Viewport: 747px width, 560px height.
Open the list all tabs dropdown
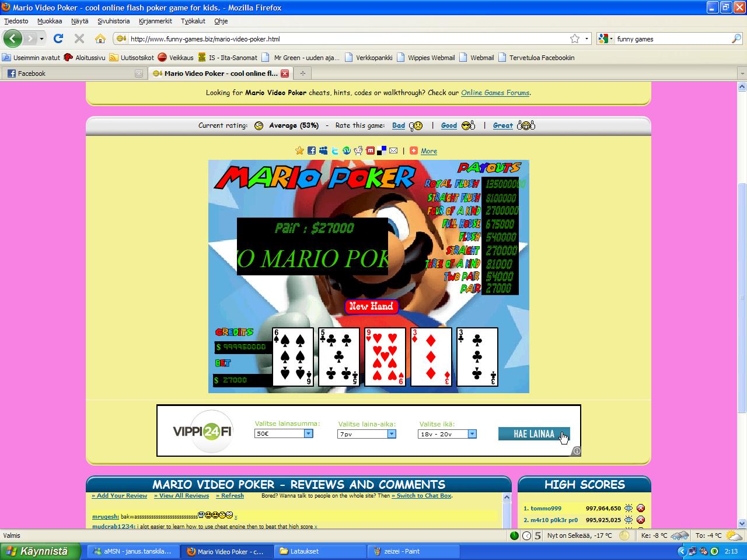point(742,73)
